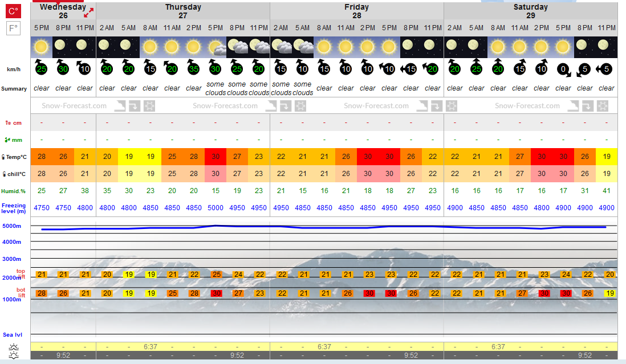
Task: Click the Thursday 5 PM top lift 25 box
Action: click(216, 275)
